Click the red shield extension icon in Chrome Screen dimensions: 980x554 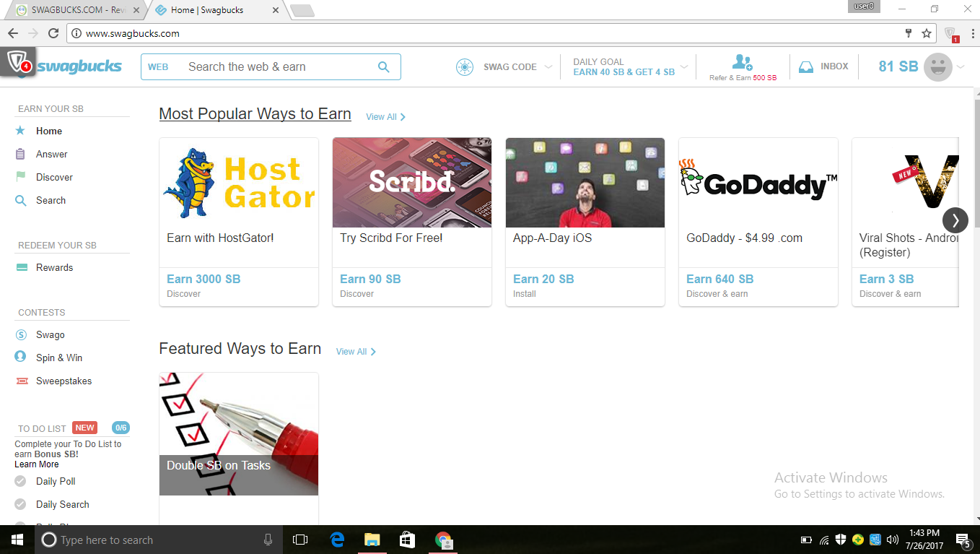tap(950, 34)
